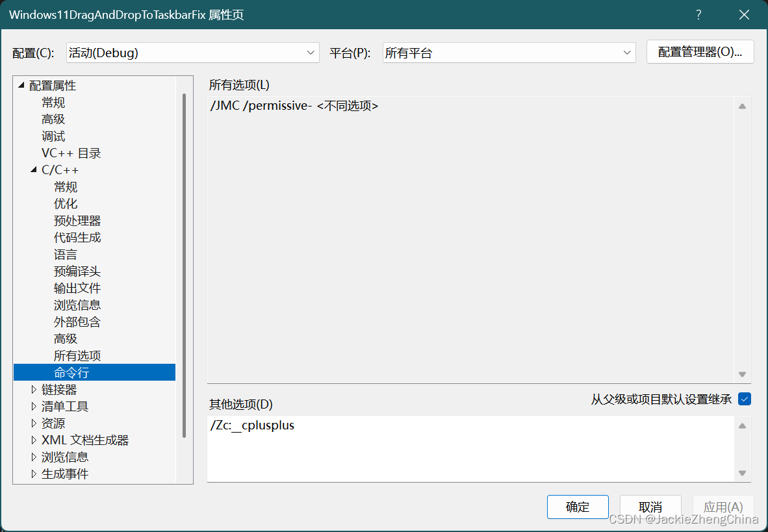Select the XML 文档生成器 tree label
This screenshot has width=768, height=532.
coord(85,440)
